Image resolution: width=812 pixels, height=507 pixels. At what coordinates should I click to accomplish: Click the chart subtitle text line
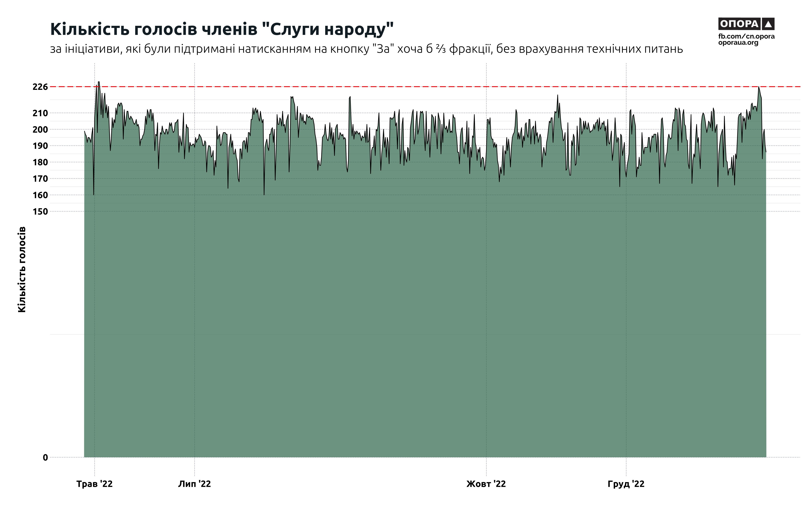point(366,49)
